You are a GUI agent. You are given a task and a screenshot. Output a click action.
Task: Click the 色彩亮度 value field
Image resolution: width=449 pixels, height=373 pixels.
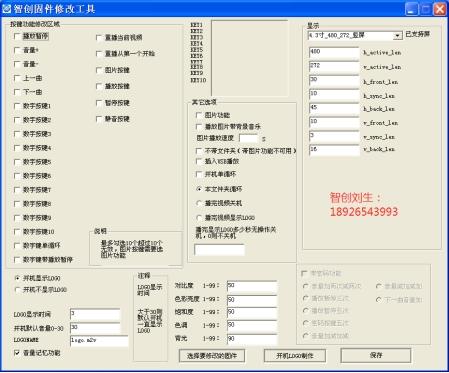point(252,300)
